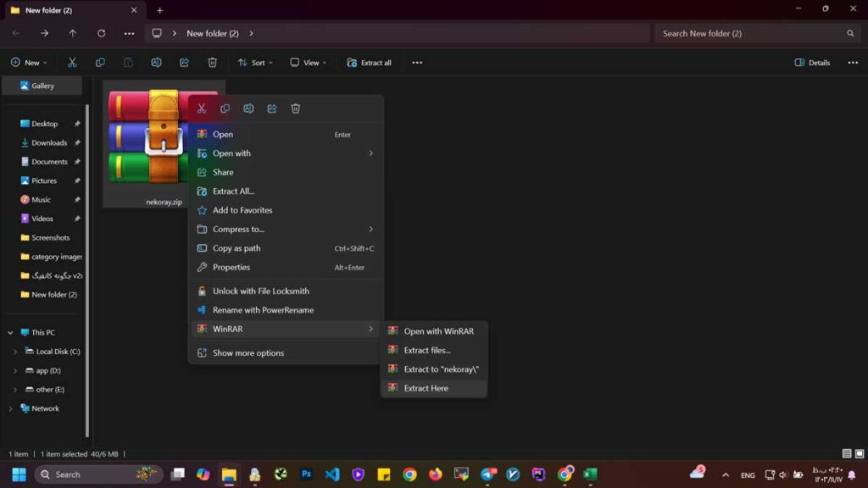Choose Extract files... in WinRAR submenu

coord(426,350)
